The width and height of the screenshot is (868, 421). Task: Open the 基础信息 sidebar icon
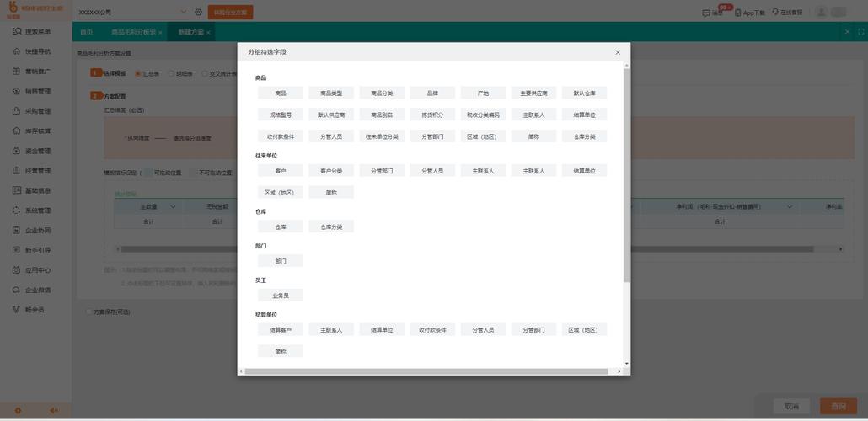tap(17, 191)
